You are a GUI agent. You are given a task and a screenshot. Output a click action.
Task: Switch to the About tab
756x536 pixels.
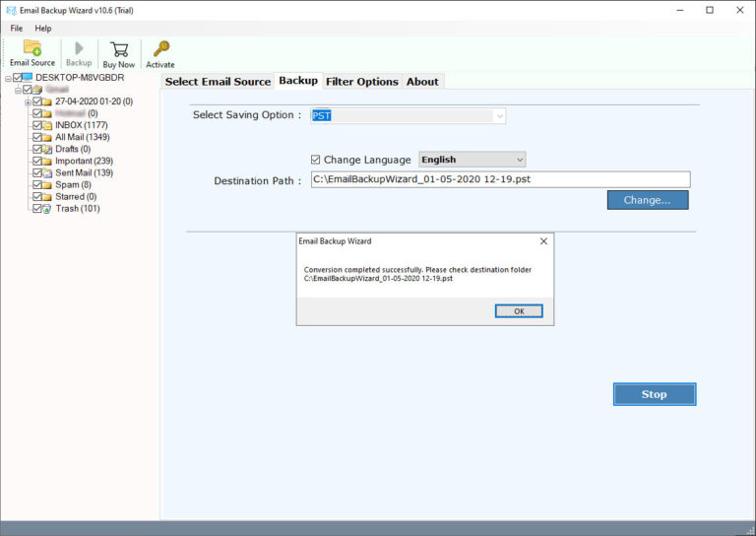point(422,82)
